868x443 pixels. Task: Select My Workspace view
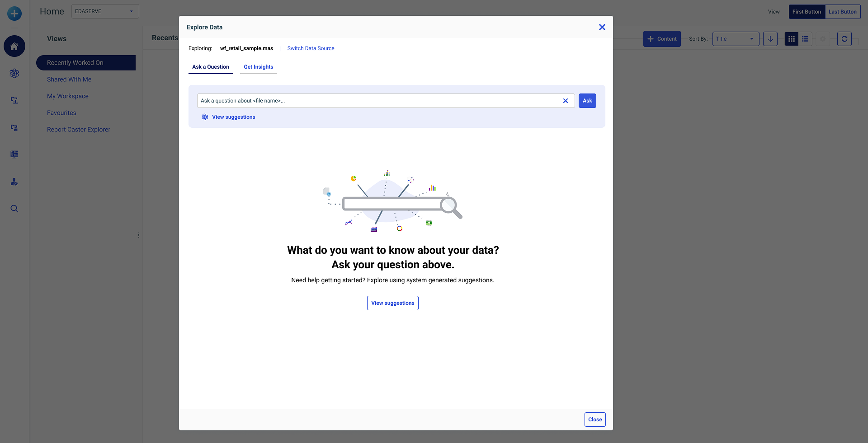pos(68,96)
